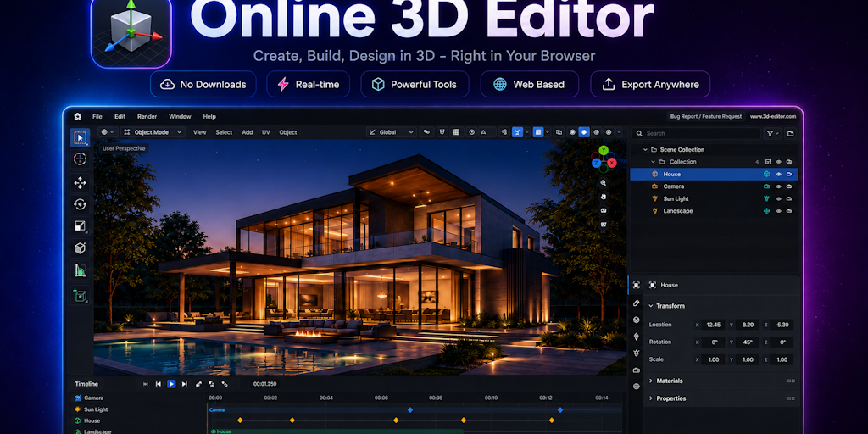
Task: Play the timeline animation
Action: pos(171,384)
